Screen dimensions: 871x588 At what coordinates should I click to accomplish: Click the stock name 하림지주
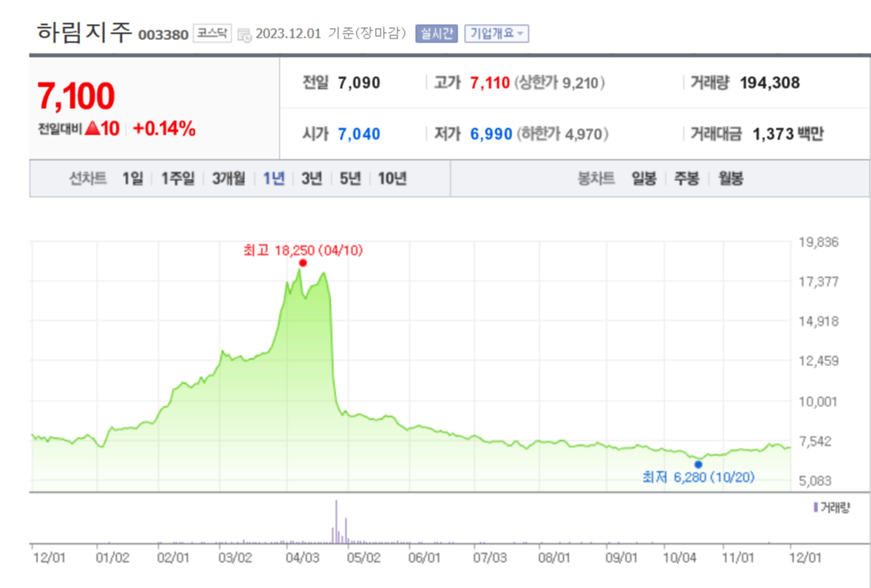(x=84, y=32)
